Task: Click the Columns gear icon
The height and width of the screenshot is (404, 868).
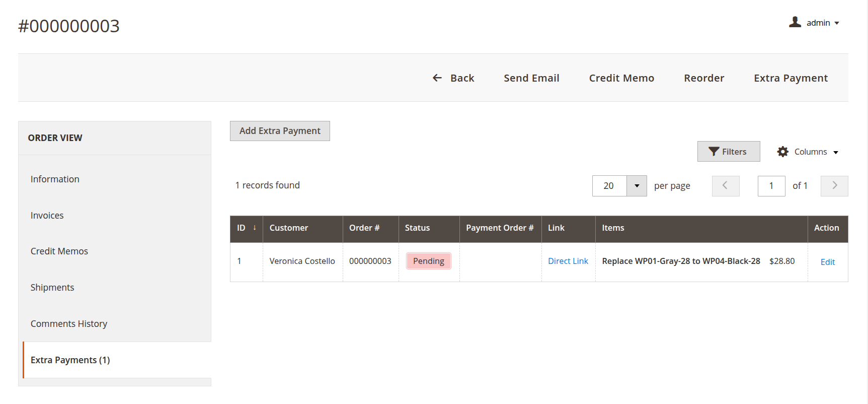Action: 782,152
